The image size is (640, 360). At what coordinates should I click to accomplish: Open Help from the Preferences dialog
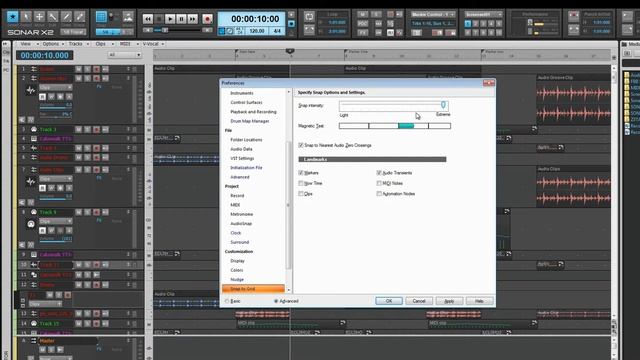click(479, 301)
